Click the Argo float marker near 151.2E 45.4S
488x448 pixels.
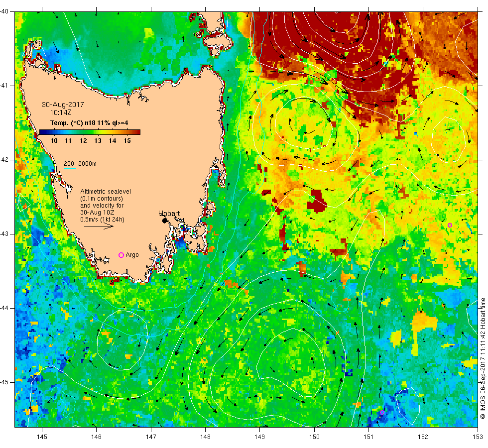pyautogui.click(x=382, y=413)
